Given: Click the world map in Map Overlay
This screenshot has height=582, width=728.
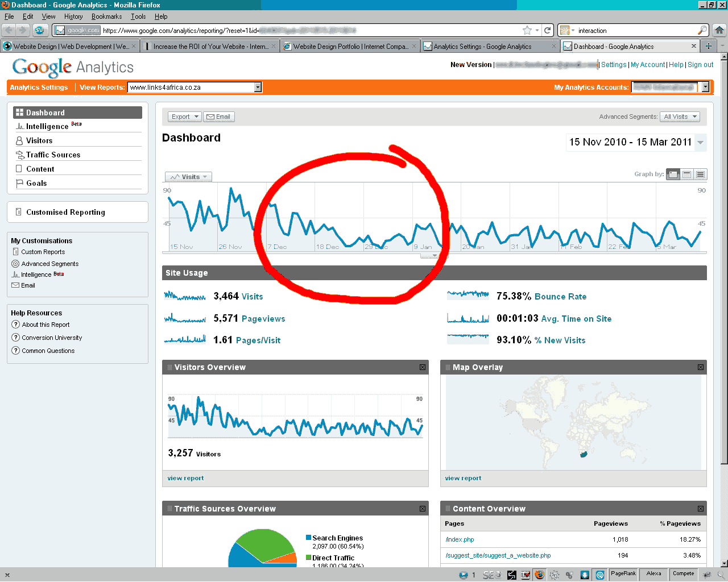Looking at the screenshot, I should point(573,423).
